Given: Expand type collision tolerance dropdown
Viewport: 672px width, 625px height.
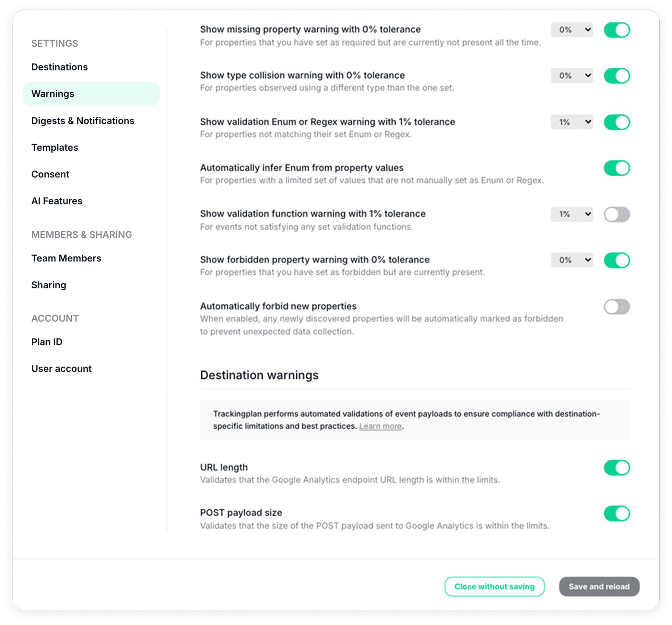Looking at the screenshot, I should tap(572, 76).
